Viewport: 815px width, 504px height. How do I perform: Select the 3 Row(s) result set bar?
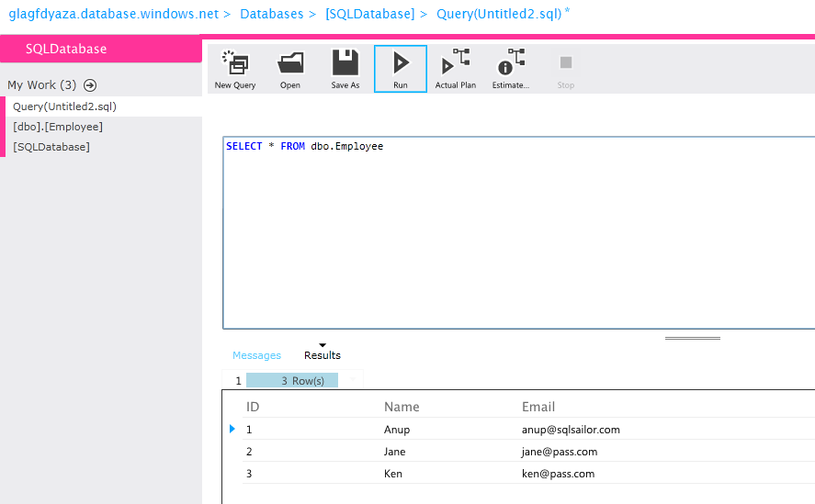292,380
